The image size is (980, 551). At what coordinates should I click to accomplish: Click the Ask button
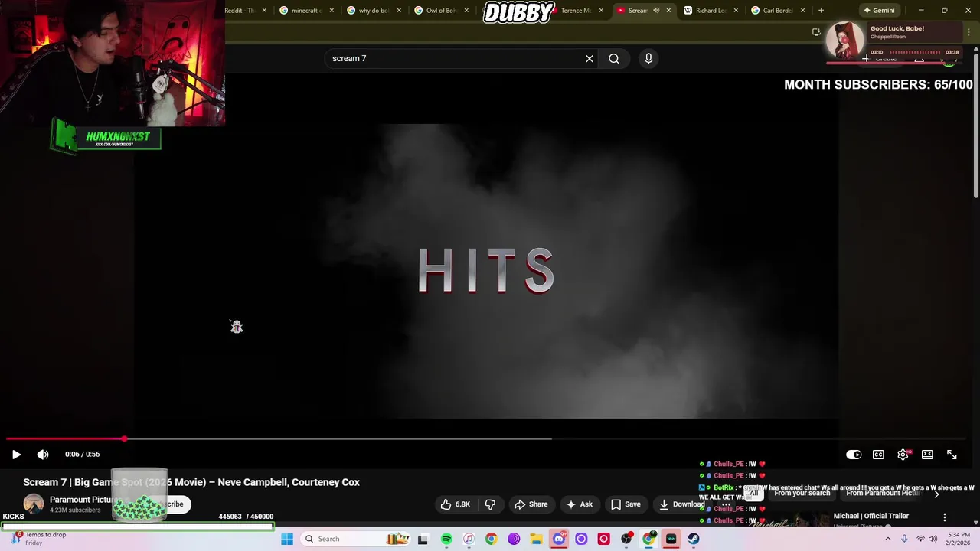pyautogui.click(x=579, y=504)
